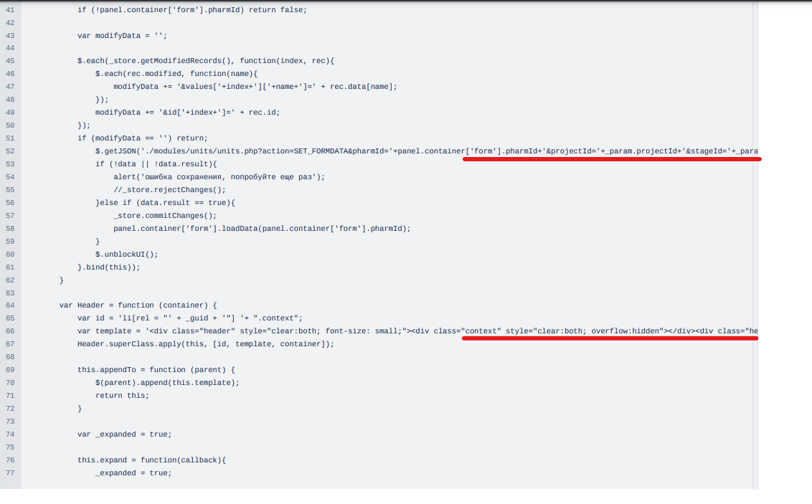Click line number 77 in the gutter
812x504 pixels.
(10, 472)
